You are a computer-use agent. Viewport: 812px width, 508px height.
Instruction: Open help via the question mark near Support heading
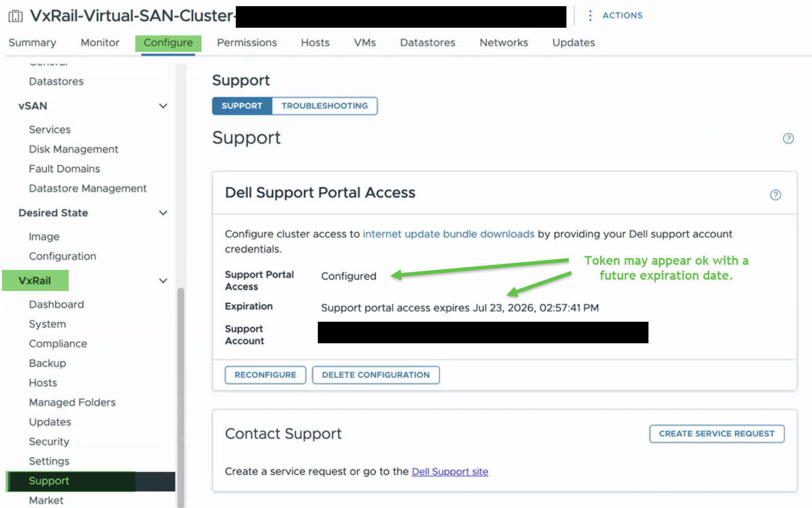788,138
